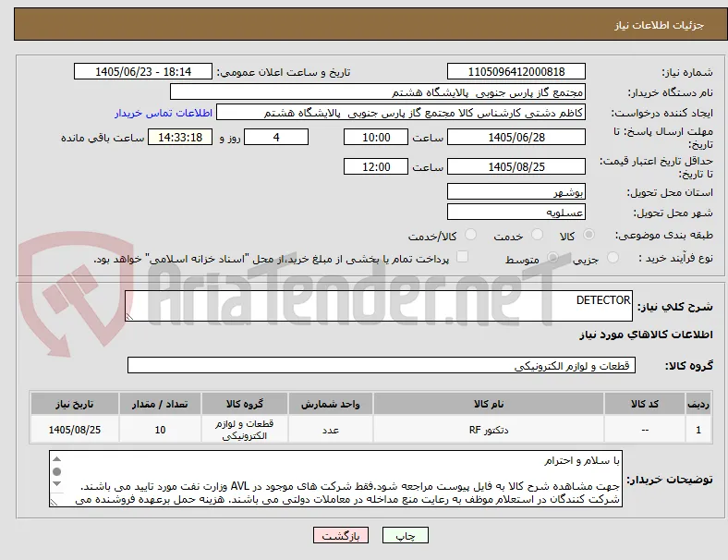Select the table row for دتکتور RF
The height and width of the screenshot is (560, 728).
(370, 430)
